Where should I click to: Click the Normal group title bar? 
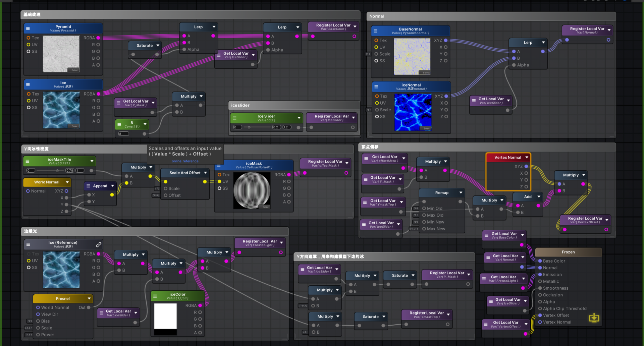coord(491,16)
